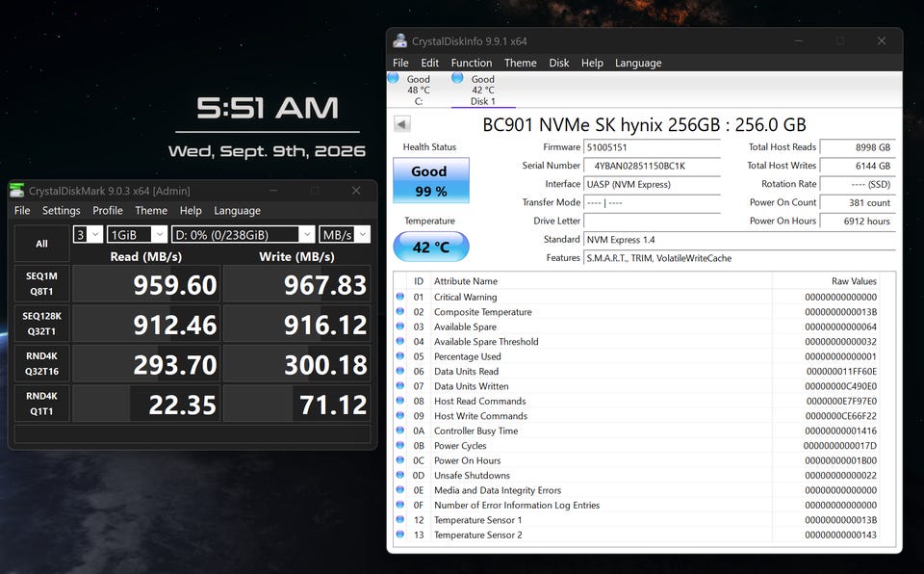Run the RND4K Q32T16 benchmark
The image size is (924, 574).
coord(41,363)
